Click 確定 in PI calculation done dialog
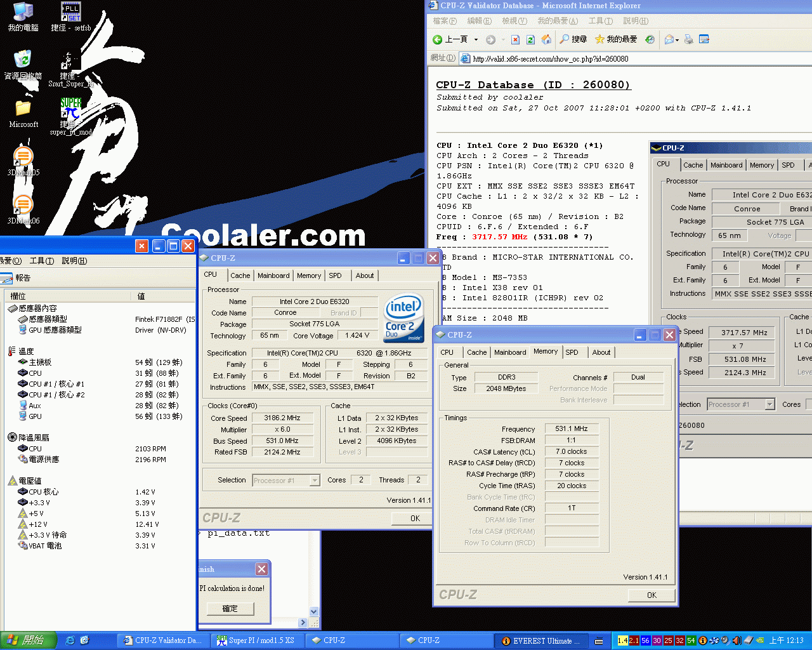The width and height of the screenshot is (812, 650). pyautogui.click(x=230, y=609)
